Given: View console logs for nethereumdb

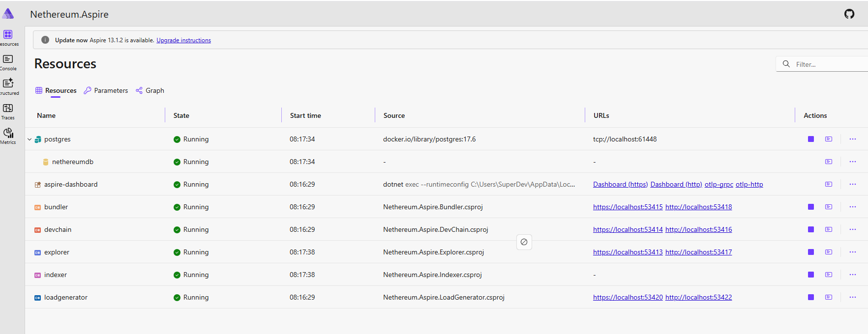Looking at the screenshot, I should [x=829, y=162].
